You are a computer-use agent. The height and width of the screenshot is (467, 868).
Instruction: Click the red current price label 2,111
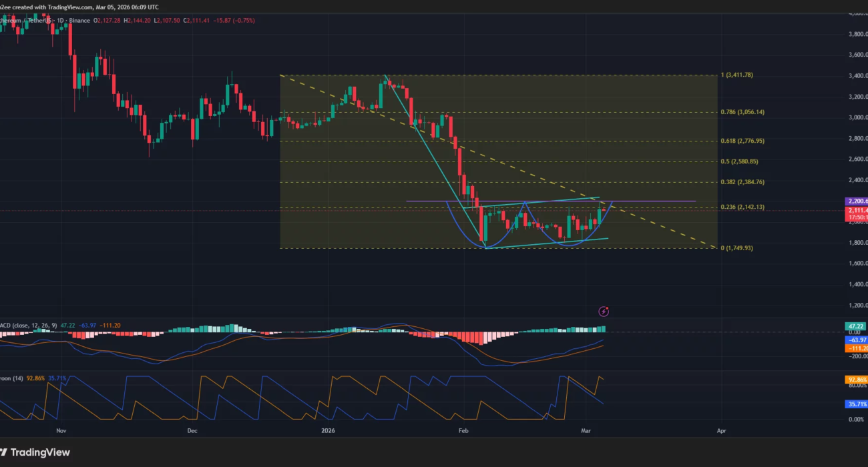856,209
